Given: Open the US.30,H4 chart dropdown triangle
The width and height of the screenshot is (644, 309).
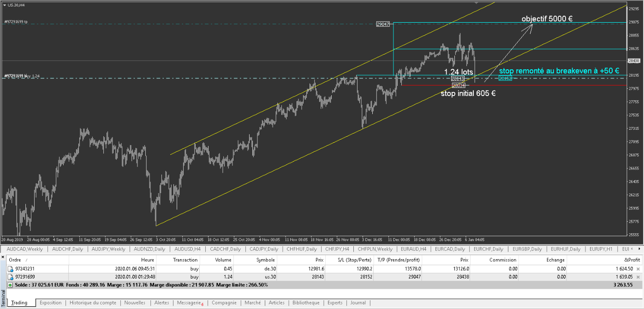Looking at the screenshot, I should click(4, 5).
